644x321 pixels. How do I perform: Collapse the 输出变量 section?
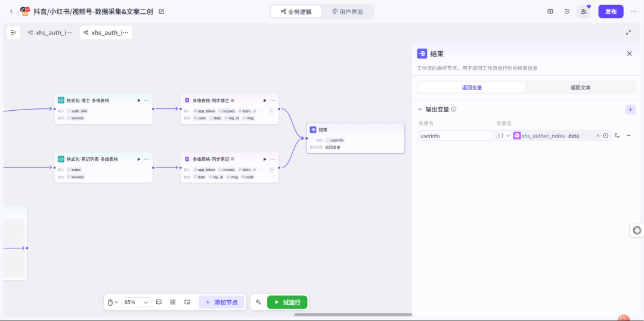(x=420, y=110)
